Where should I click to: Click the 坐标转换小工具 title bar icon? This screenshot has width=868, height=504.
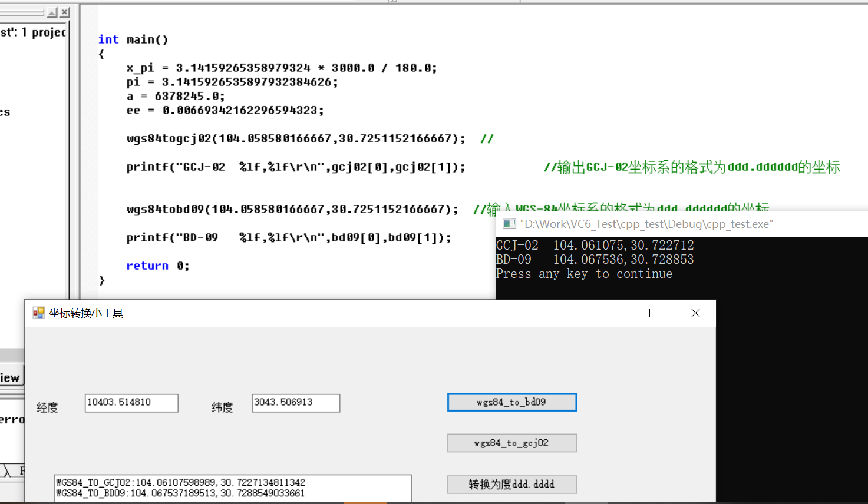coord(38,313)
